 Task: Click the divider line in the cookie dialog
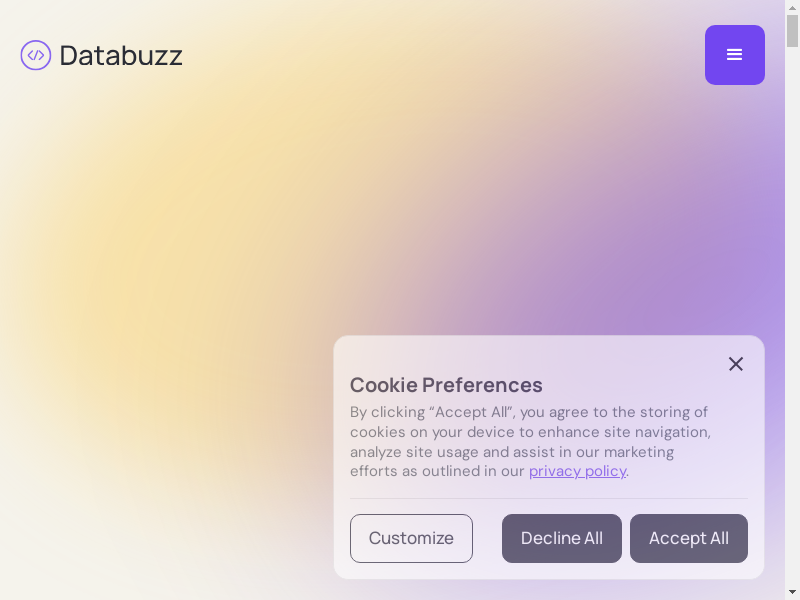pyautogui.click(x=548, y=498)
